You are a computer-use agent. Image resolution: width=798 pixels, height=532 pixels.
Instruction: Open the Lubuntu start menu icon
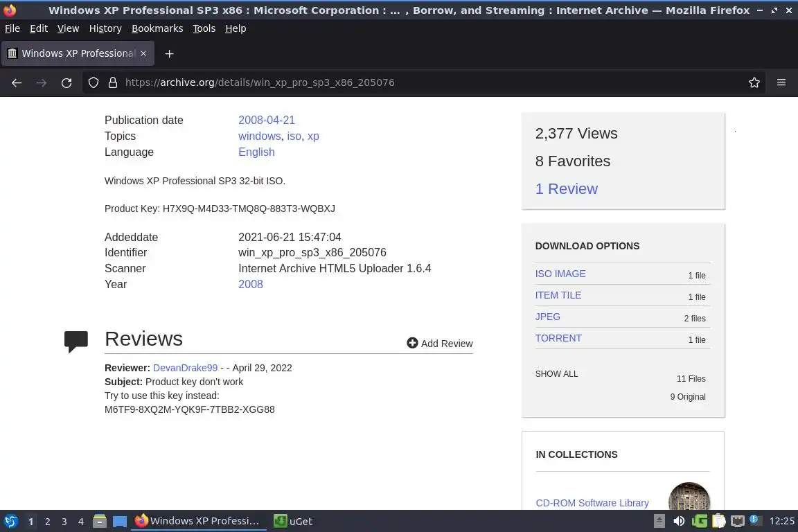(10, 521)
